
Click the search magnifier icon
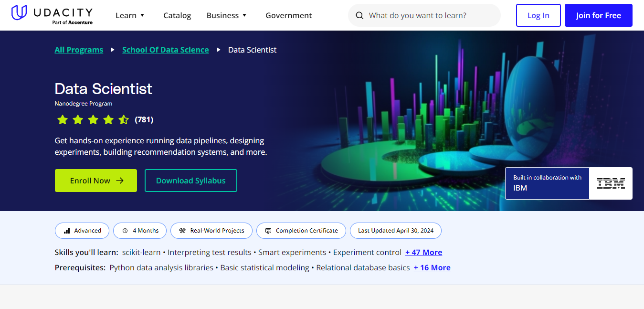359,16
